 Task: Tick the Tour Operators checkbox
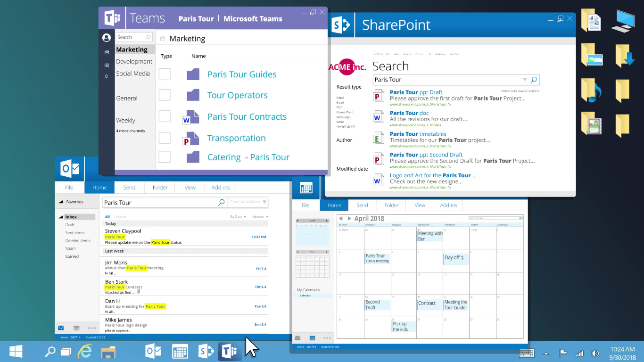(165, 95)
